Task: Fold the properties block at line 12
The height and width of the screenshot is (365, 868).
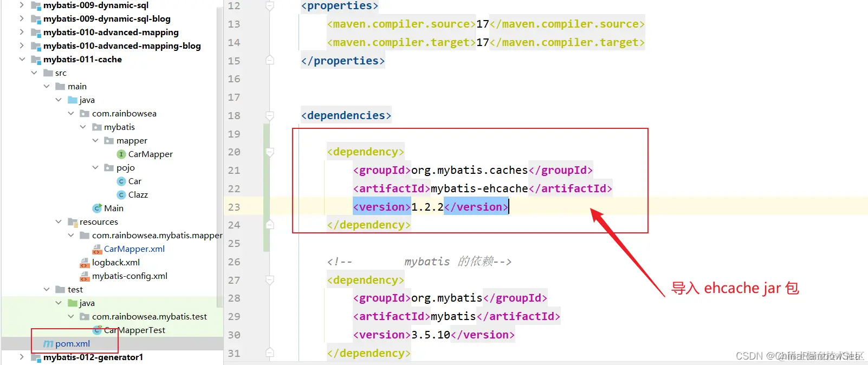Action: tap(270, 6)
